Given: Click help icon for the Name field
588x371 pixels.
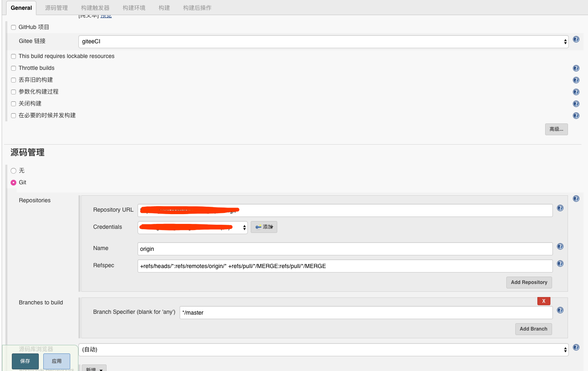Looking at the screenshot, I should coord(560,247).
